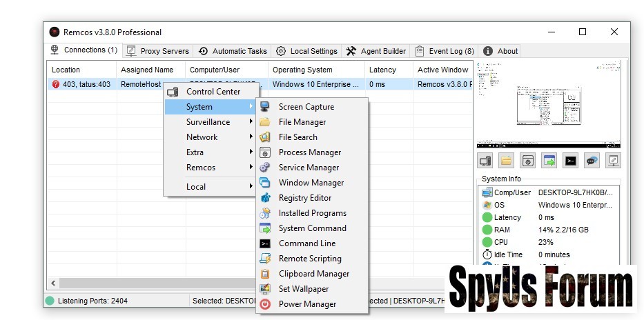The width and height of the screenshot is (644, 320).
Task: Click the File Manager folder quick button
Action: tap(507, 161)
